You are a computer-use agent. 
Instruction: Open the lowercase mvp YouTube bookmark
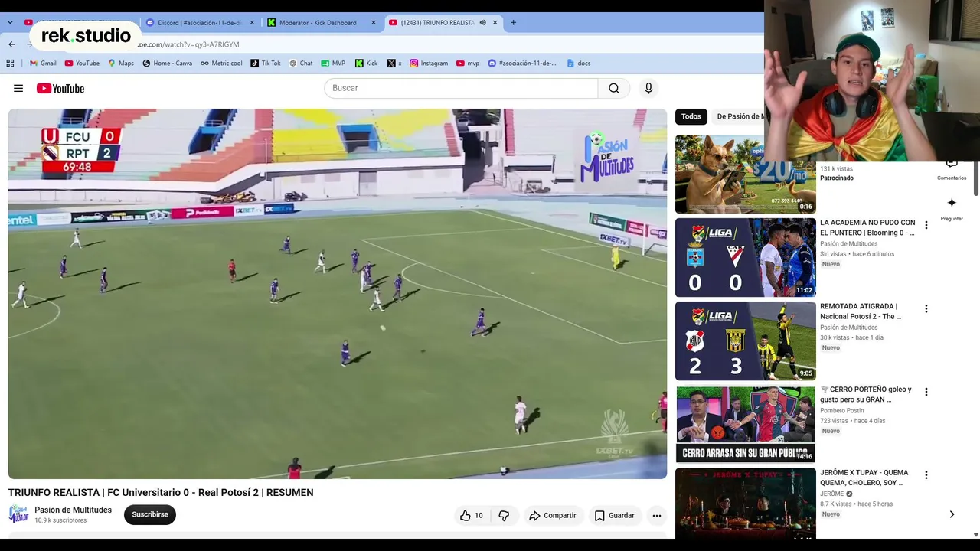click(468, 64)
